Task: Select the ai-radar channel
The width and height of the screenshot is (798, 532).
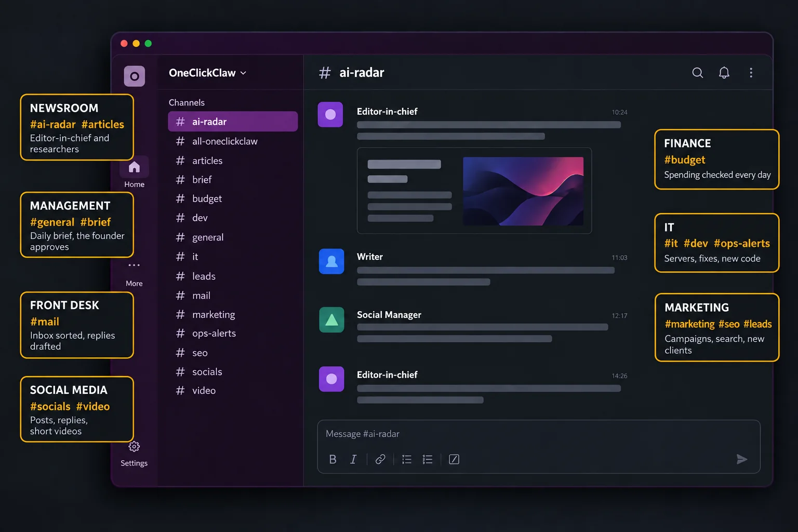Action: coord(233,122)
